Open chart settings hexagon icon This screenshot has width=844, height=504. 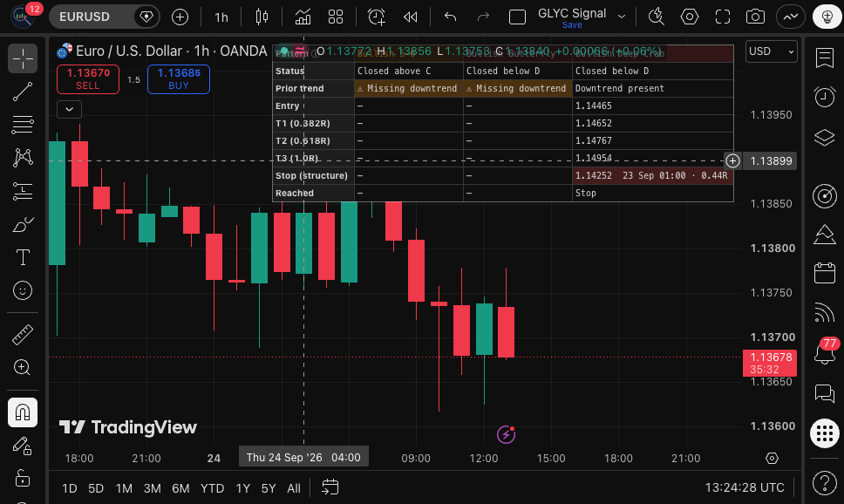coord(690,17)
